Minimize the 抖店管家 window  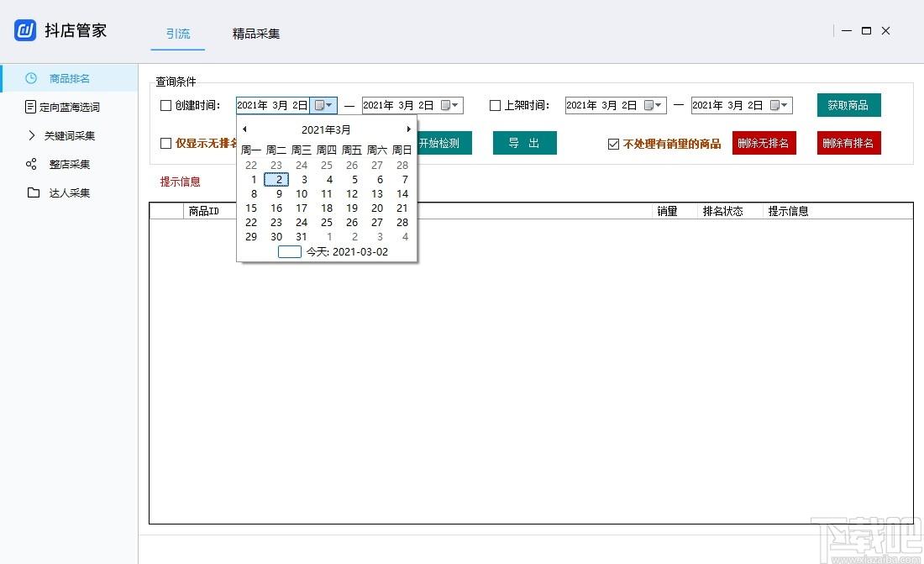tap(847, 30)
